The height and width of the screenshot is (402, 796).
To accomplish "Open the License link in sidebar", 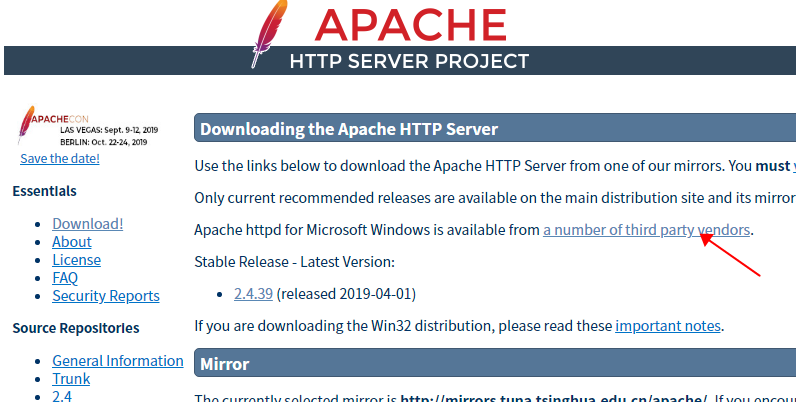I will 76,260.
